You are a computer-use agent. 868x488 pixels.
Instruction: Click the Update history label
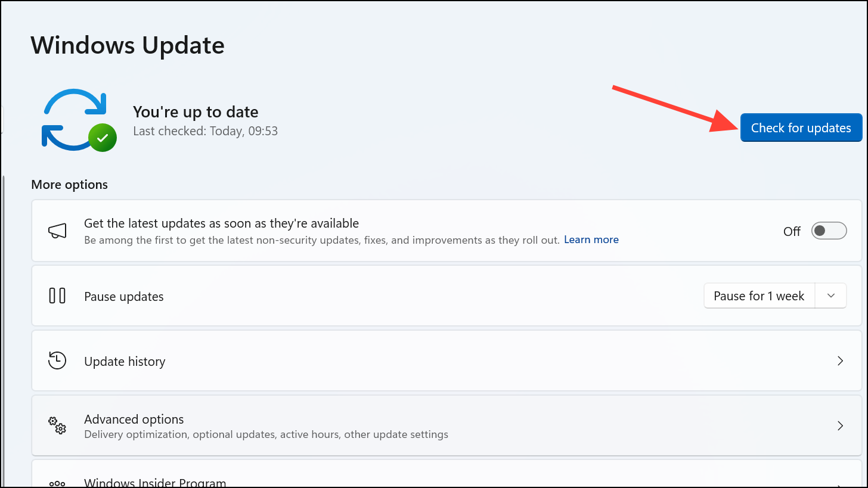pos(125,362)
